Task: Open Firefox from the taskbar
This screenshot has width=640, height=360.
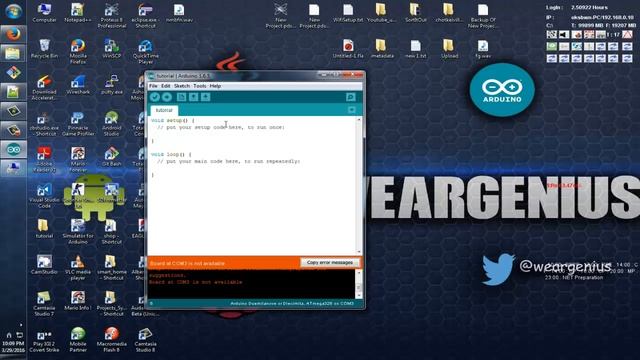Action: tap(13, 34)
